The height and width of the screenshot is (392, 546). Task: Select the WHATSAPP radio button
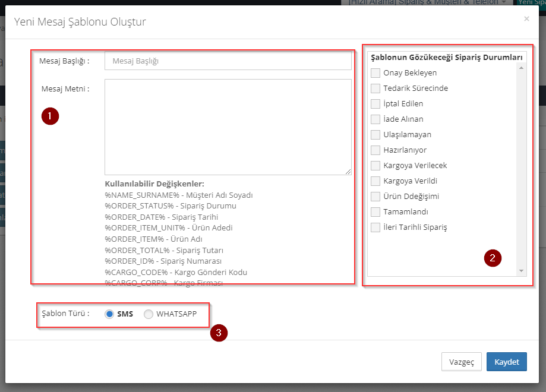pyautogui.click(x=149, y=314)
